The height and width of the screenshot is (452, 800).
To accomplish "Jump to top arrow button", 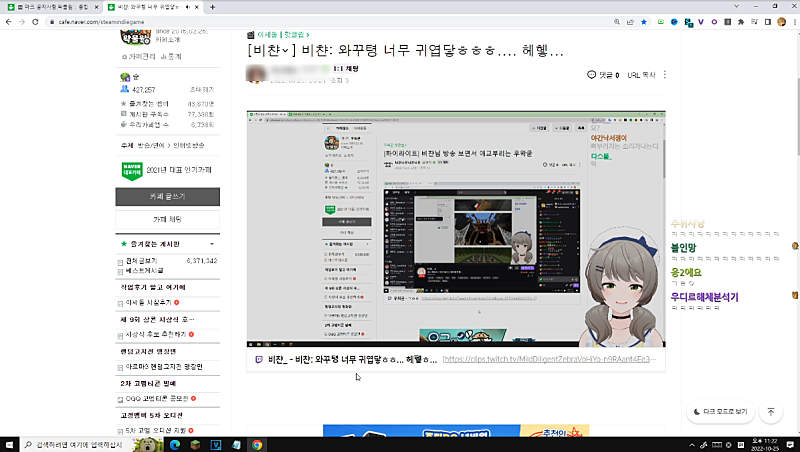I will pos(771,412).
